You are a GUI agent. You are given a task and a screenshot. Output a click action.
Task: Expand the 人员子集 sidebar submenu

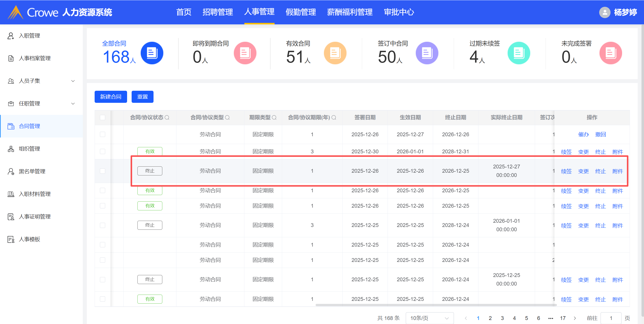coord(73,81)
